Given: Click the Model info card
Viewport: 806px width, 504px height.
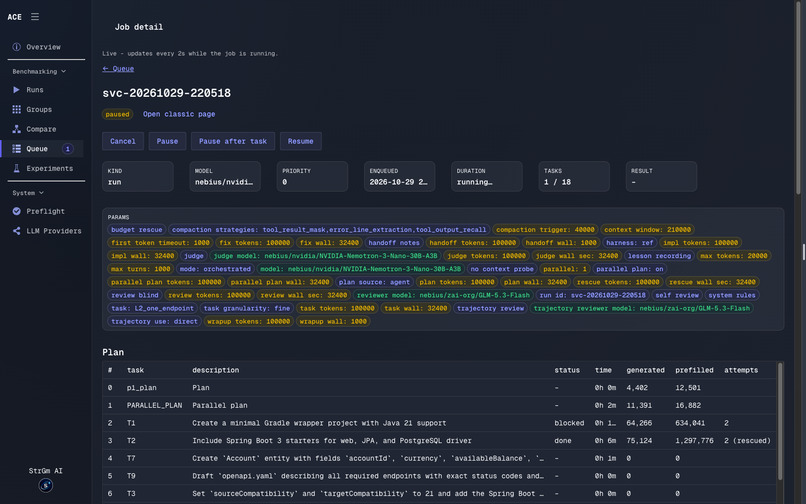Looking at the screenshot, I should 225,176.
